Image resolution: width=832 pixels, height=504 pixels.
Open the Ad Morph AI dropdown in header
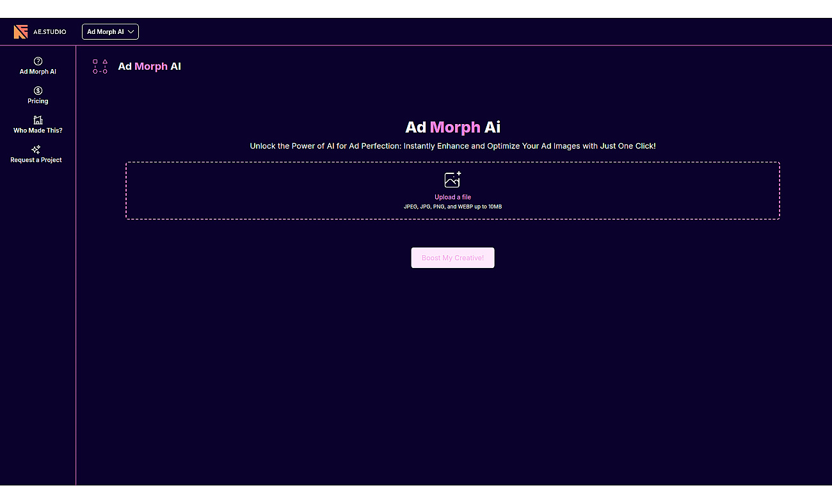click(x=110, y=31)
